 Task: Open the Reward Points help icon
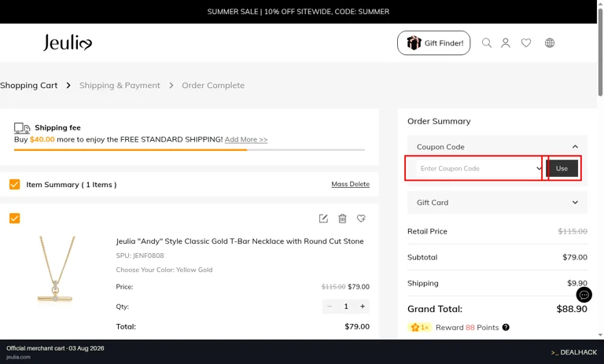(506, 327)
